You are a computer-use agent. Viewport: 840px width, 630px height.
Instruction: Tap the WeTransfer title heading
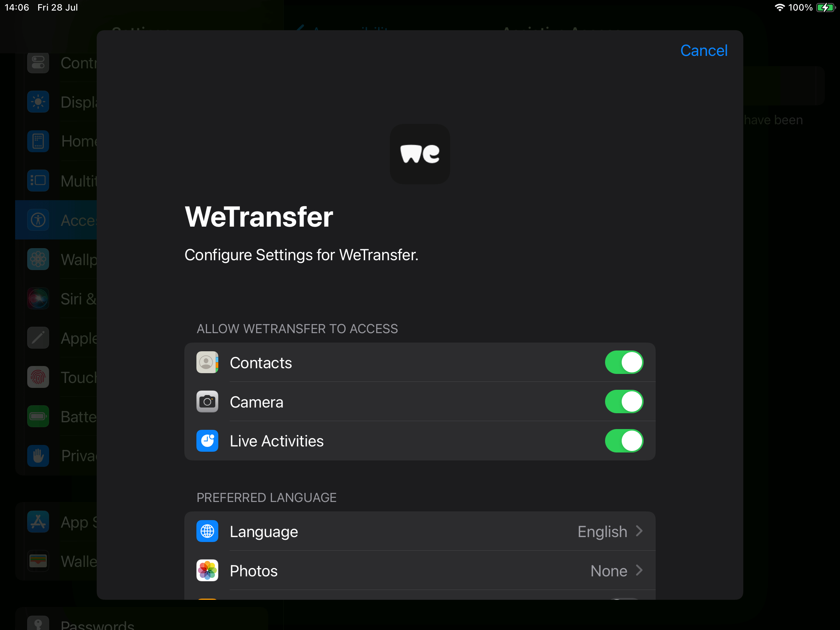pyautogui.click(x=259, y=216)
